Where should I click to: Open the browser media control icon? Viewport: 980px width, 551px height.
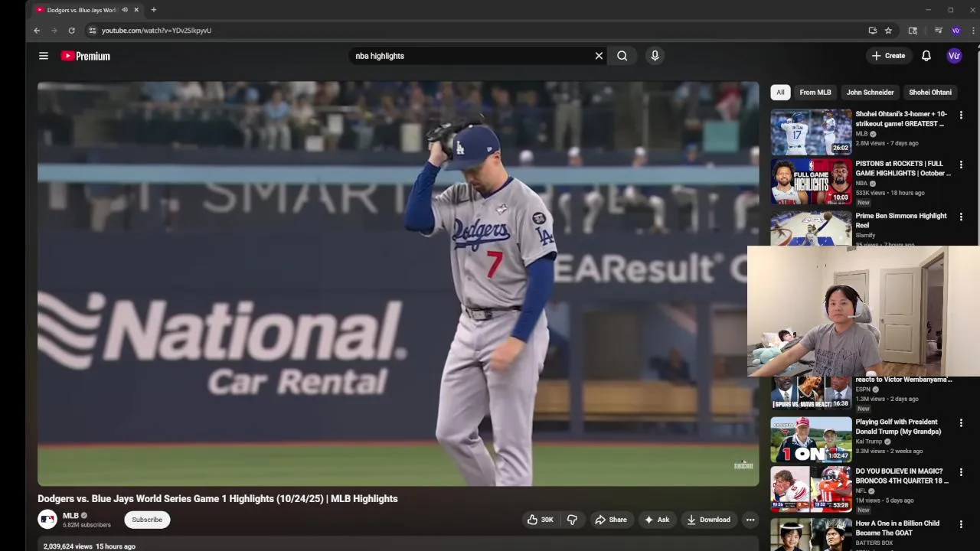938,31
